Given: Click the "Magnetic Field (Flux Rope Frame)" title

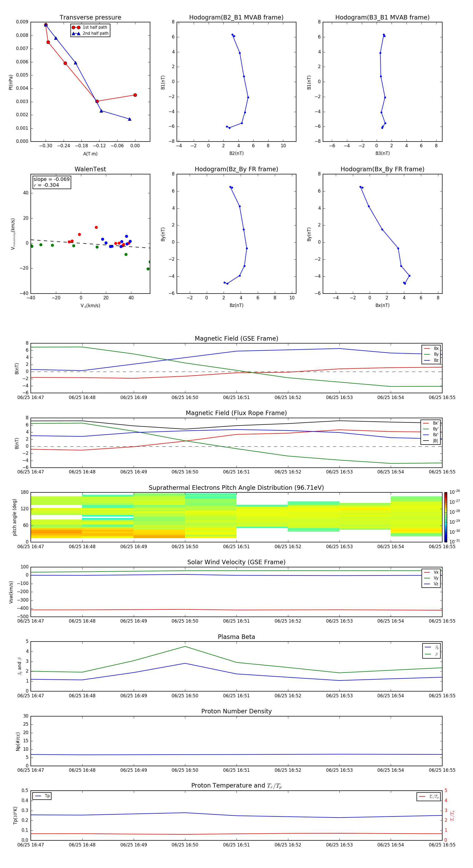Looking at the screenshot, I should tap(236, 413).
